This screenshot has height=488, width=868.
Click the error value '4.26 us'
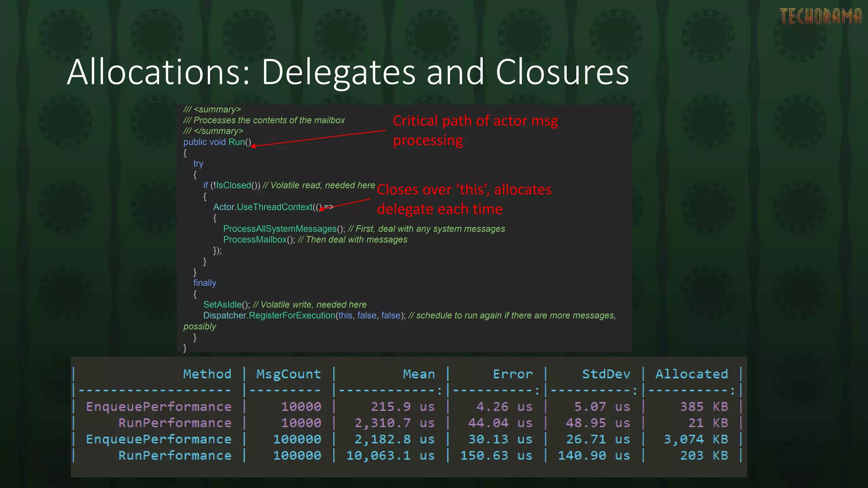[505, 407]
